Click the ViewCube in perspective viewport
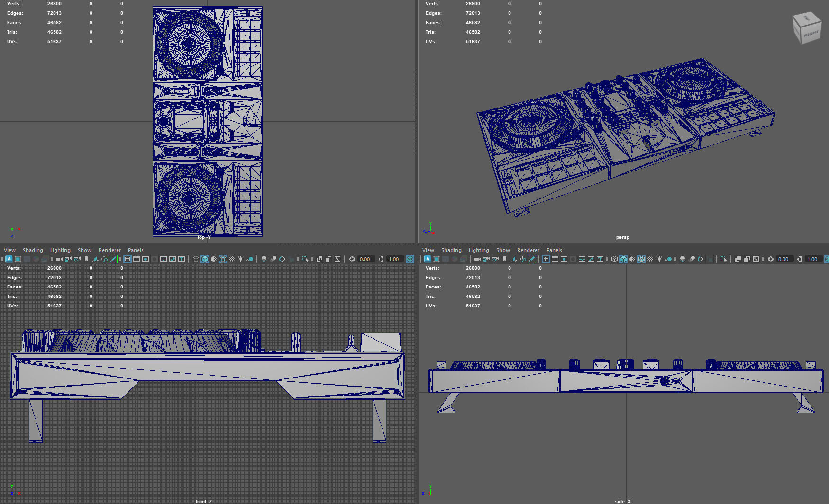Viewport: 829px width, 504px height. tap(807, 28)
